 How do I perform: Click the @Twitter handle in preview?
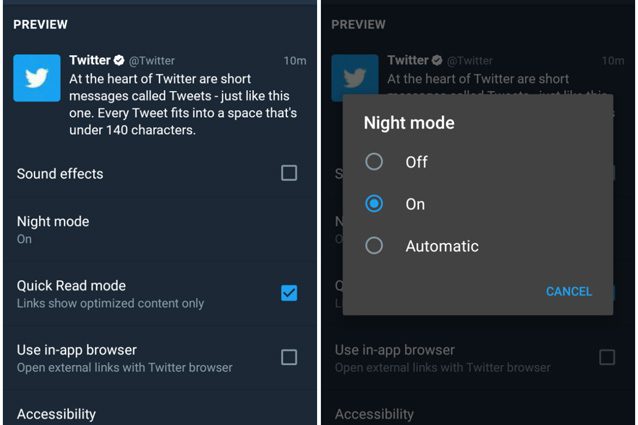152,61
